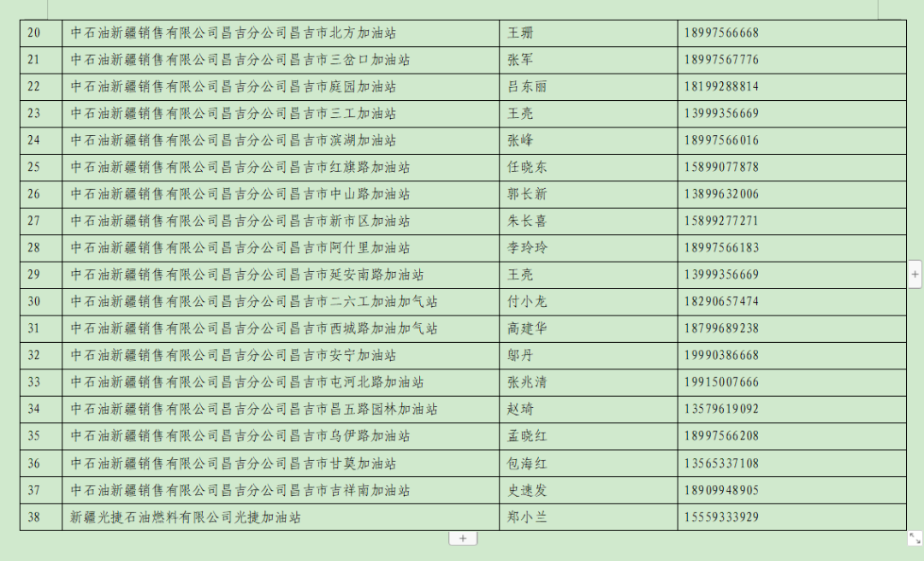Select phone number 18799689238

coord(721,328)
